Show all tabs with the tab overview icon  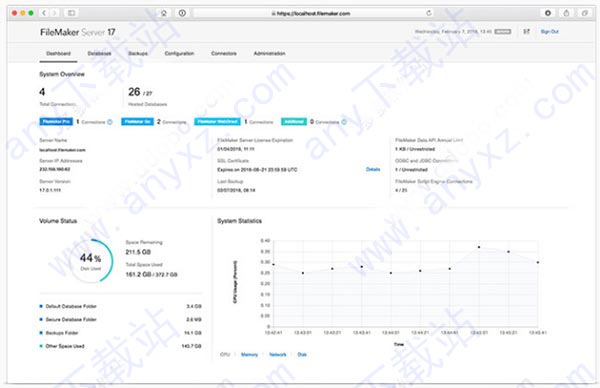[x=585, y=13]
